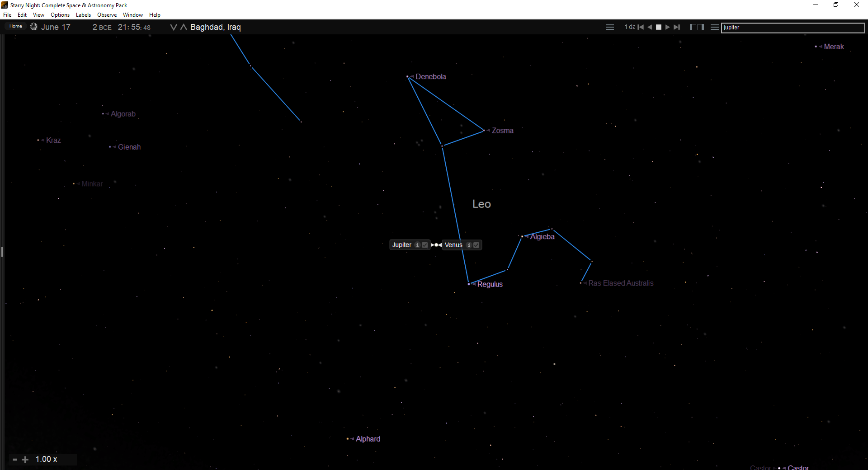Step time one interval backward

tap(641, 27)
